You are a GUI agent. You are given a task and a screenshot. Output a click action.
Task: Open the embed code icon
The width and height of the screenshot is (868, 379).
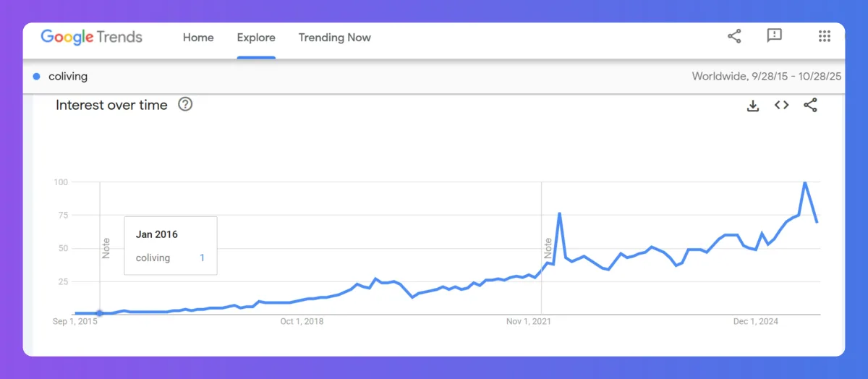[x=781, y=105]
